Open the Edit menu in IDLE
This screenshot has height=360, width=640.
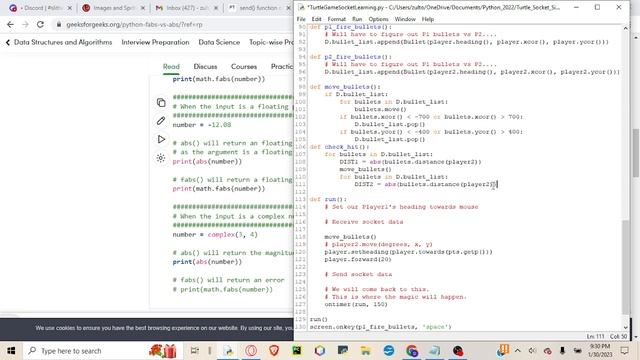(x=316, y=19)
